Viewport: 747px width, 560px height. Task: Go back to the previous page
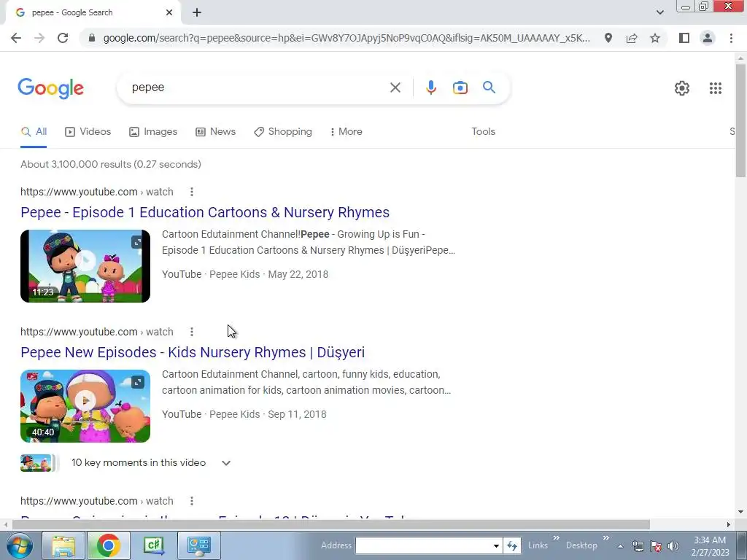tap(16, 38)
